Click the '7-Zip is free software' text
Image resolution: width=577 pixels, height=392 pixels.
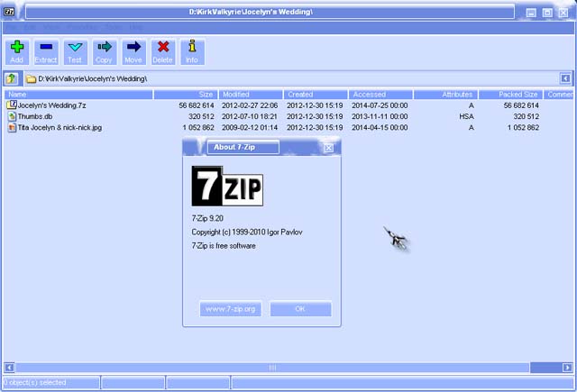point(224,246)
